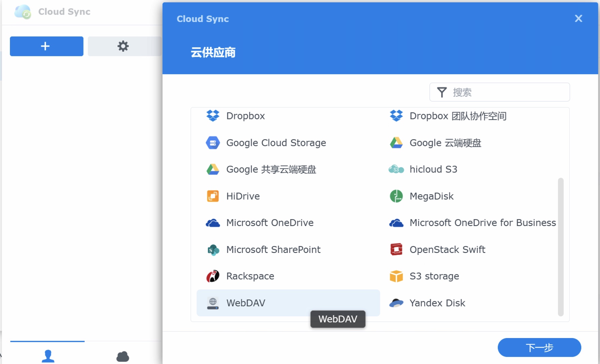This screenshot has width=600, height=364.
Task: Pick the HiDrive orange icon
Action: (213, 196)
